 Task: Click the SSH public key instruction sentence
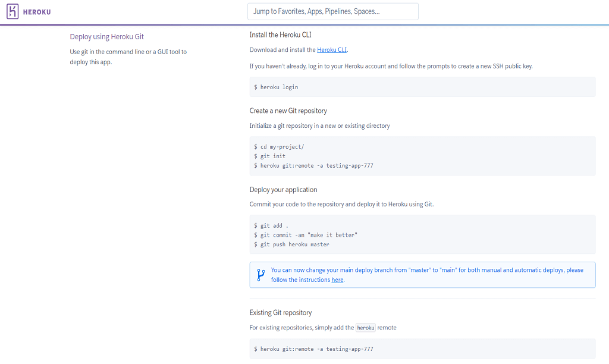tap(391, 66)
